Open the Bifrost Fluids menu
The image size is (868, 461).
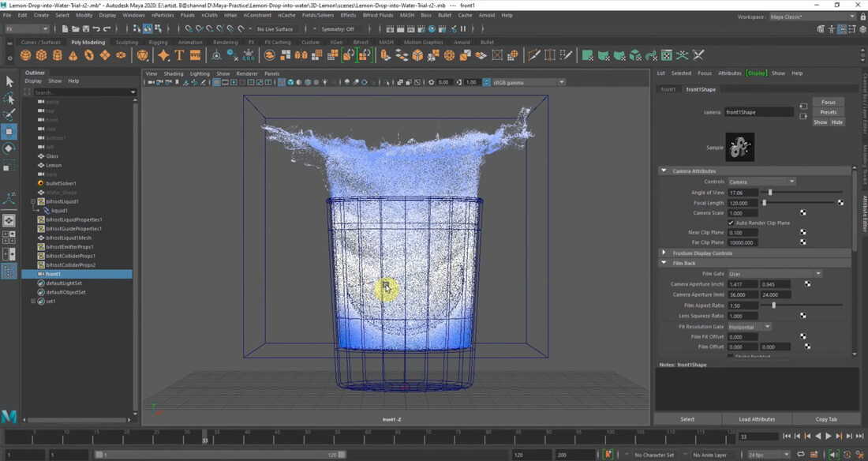(x=376, y=15)
